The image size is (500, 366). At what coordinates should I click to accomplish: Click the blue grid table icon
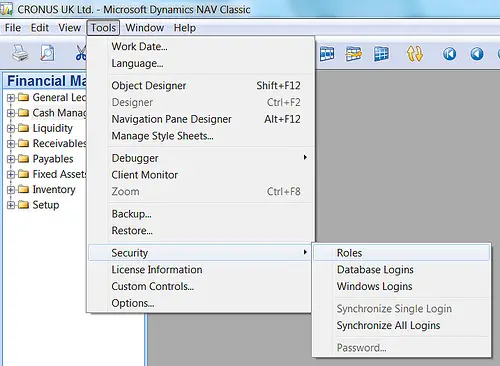click(x=381, y=54)
